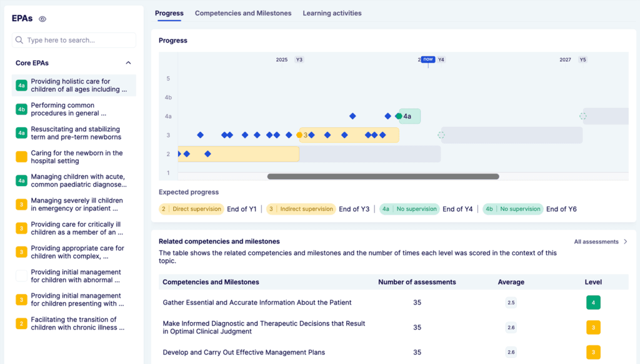Viewport: 640px width, 364px height.
Task: Collapse the Core EPAs section
Action: (x=127, y=62)
